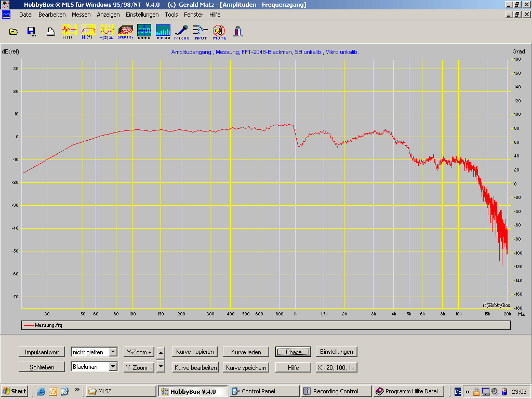Click Y-Zoom + button
The height and width of the screenshot is (399, 532).
pyautogui.click(x=139, y=352)
